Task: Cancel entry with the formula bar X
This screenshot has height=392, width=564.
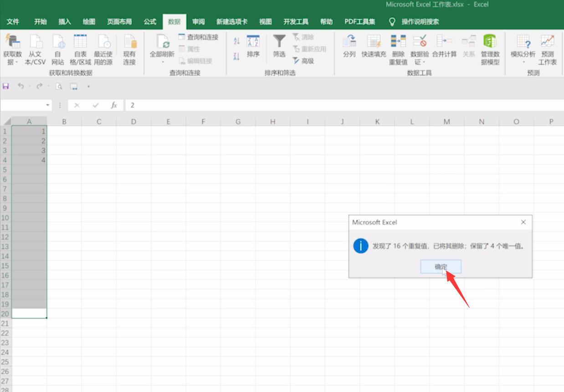Action: [77, 105]
